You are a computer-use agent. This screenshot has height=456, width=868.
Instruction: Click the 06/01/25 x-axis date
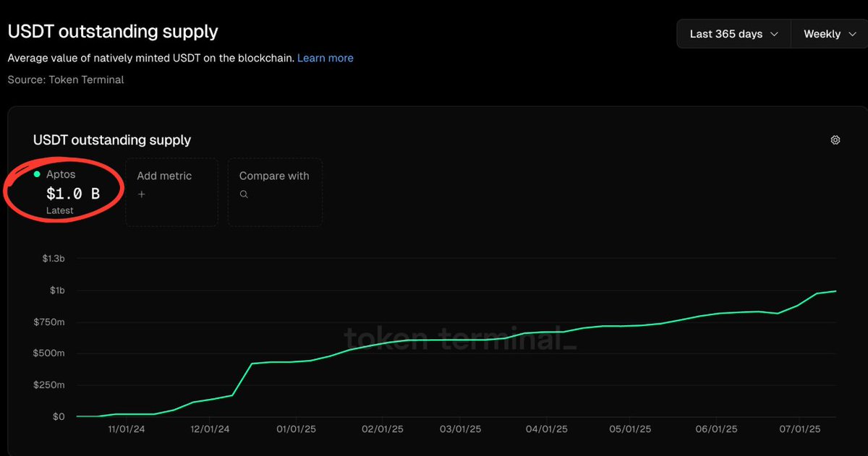click(715, 429)
